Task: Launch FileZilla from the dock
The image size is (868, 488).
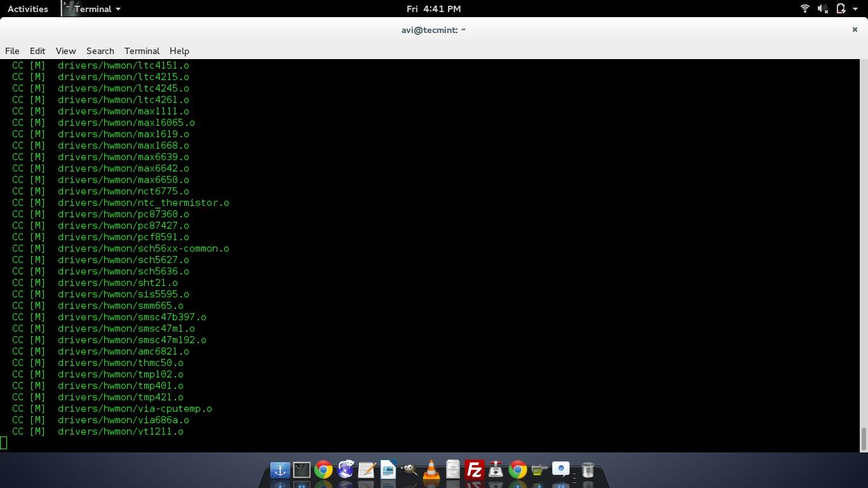Action: tap(474, 470)
